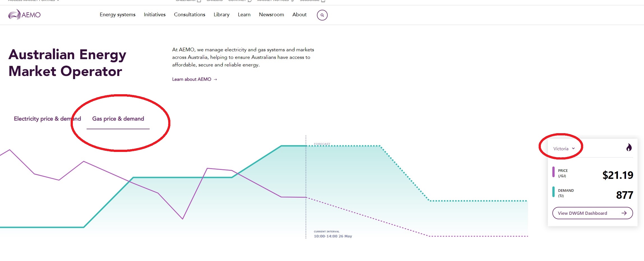644x261 pixels.
Task: Select the Gas price & demand tab
Action: [x=118, y=119]
